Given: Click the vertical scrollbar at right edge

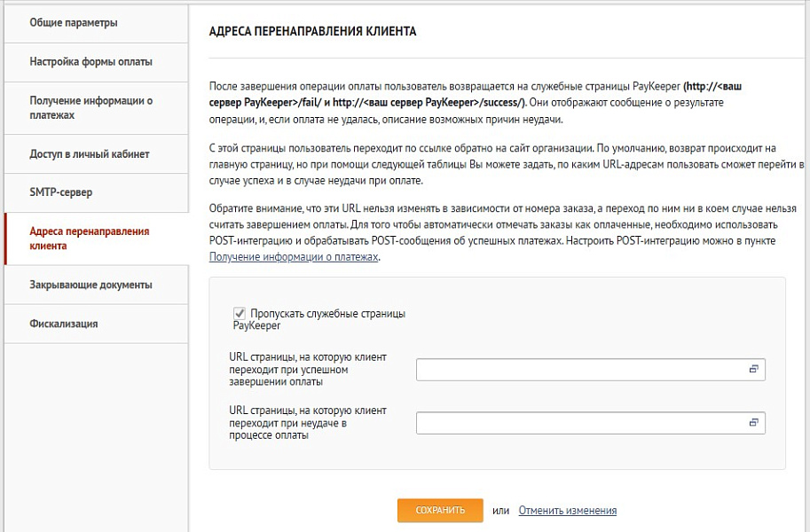Looking at the screenshot, I should (805, 266).
